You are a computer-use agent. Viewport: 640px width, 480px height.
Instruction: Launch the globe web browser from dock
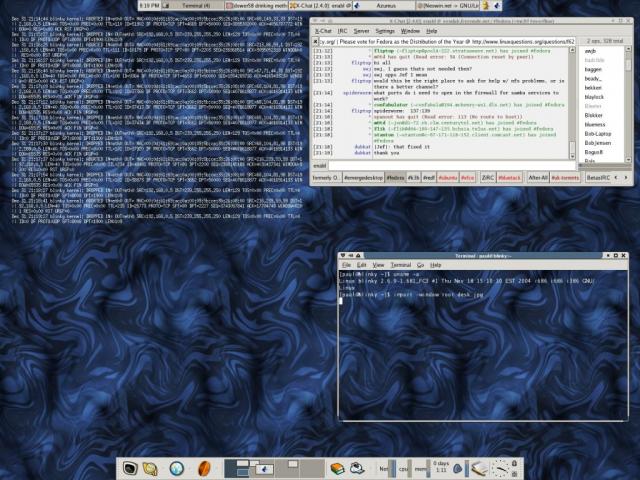176,468
